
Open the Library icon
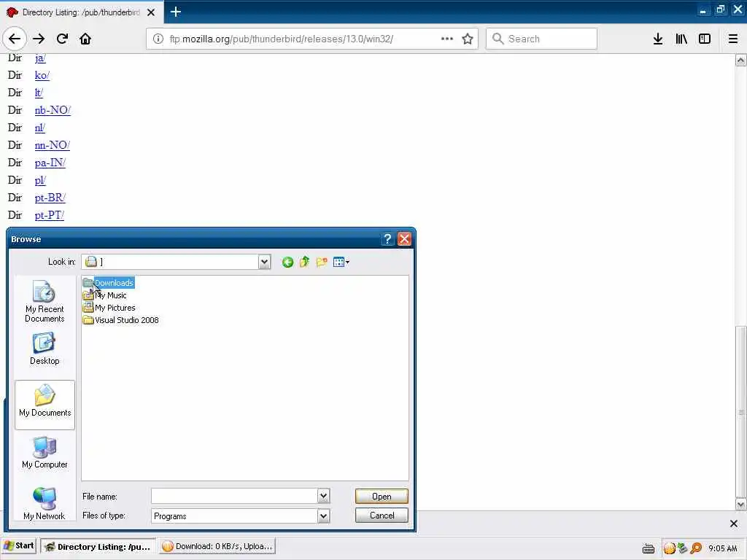coord(681,39)
